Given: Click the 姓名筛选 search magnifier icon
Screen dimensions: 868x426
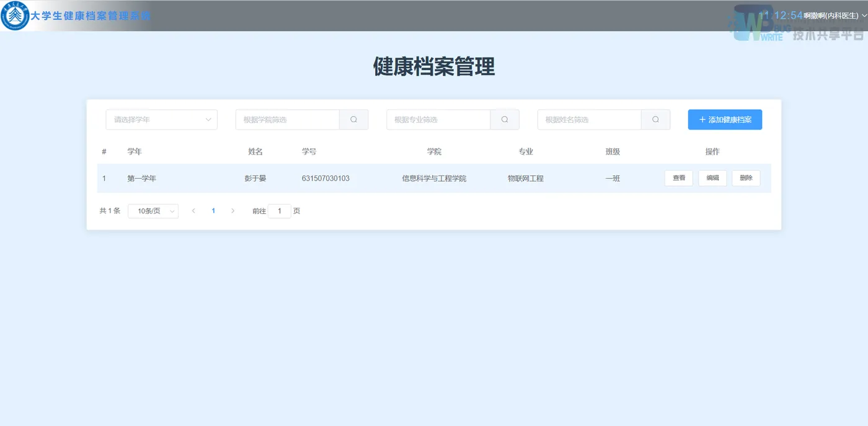Looking at the screenshot, I should coord(655,119).
